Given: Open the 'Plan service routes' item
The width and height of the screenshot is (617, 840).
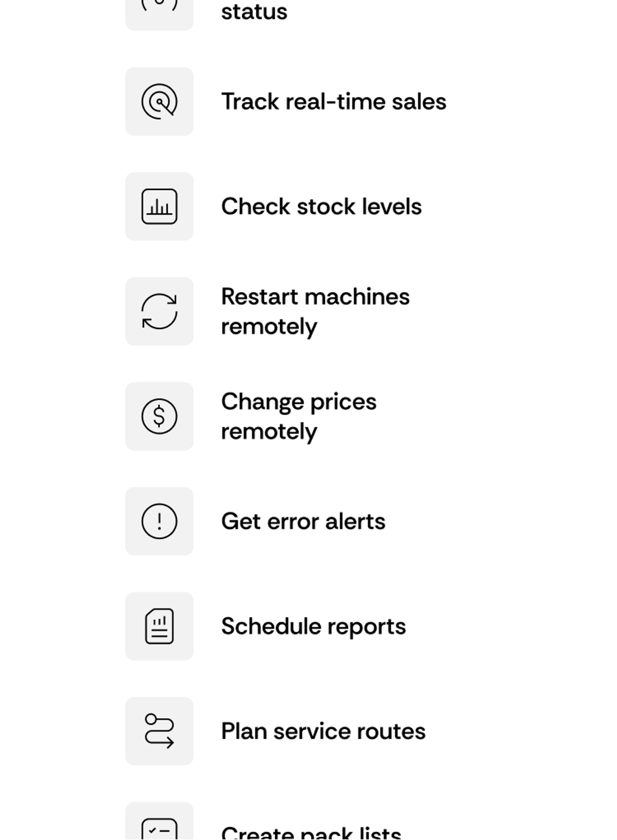Looking at the screenshot, I should click(323, 731).
